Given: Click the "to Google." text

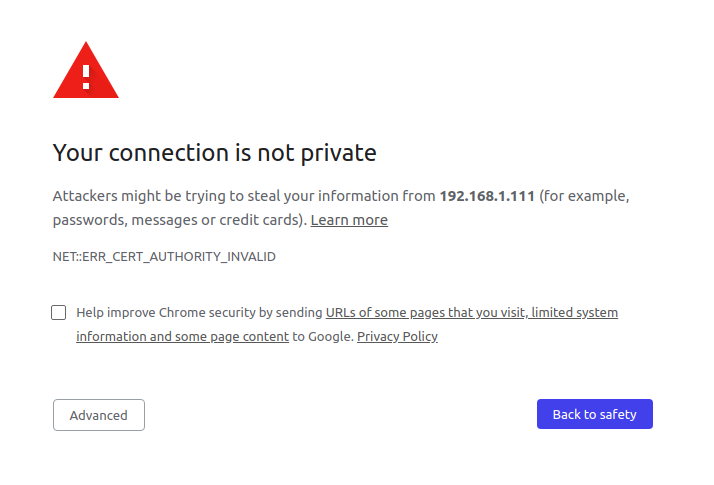Looking at the screenshot, I should click(322, 337).
